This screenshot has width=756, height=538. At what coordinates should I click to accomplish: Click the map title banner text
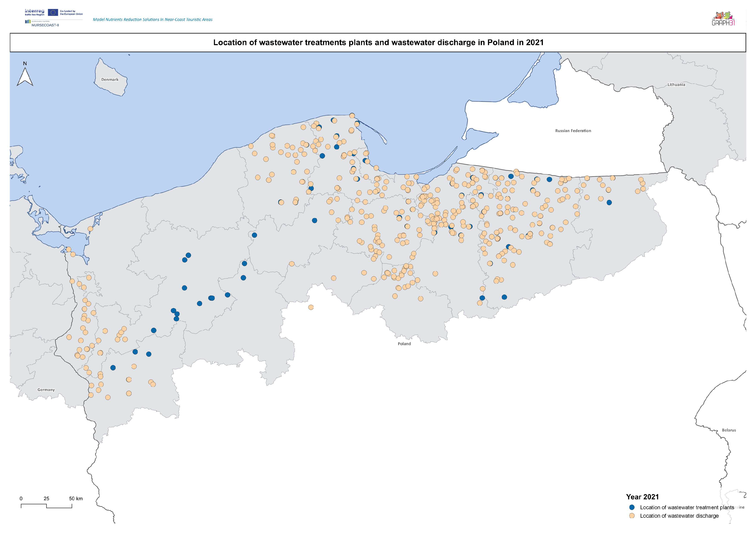pos(378,42)
